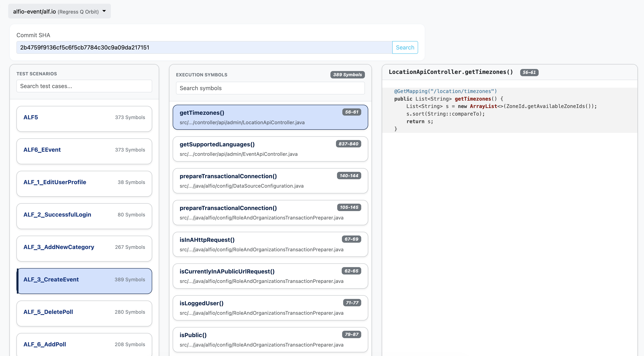The width and height of the screenshot is (644, 356).
Task: Click the LocationApiController.getTimezones() title
Action: pos(451,72)
